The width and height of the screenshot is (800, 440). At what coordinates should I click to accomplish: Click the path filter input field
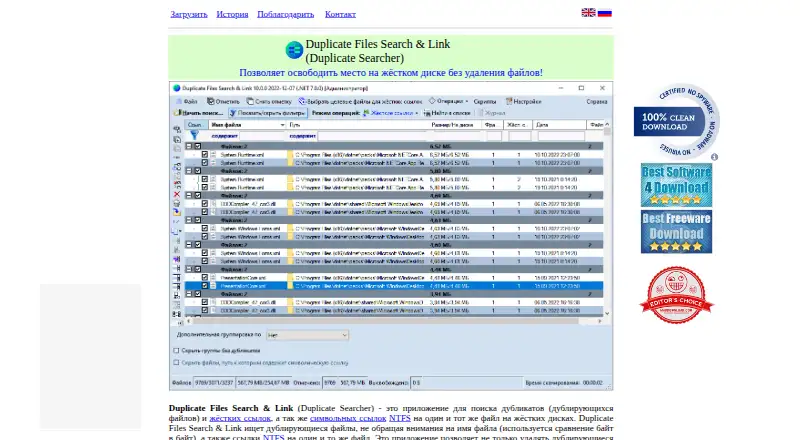click(x=372, y=136)
